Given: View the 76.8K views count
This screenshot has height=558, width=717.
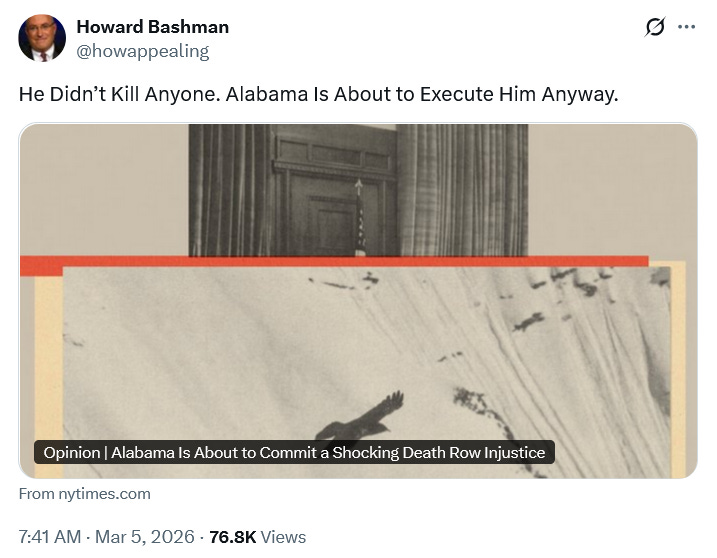Looking at the screenshot, I should [232, 537].
